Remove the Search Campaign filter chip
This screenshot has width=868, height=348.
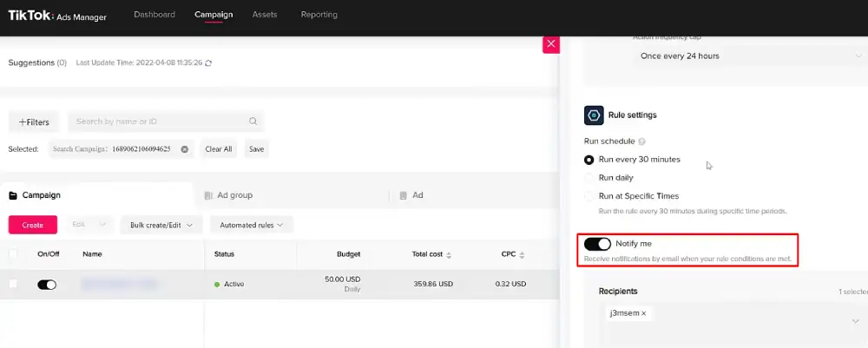click(x=185, y=148)
